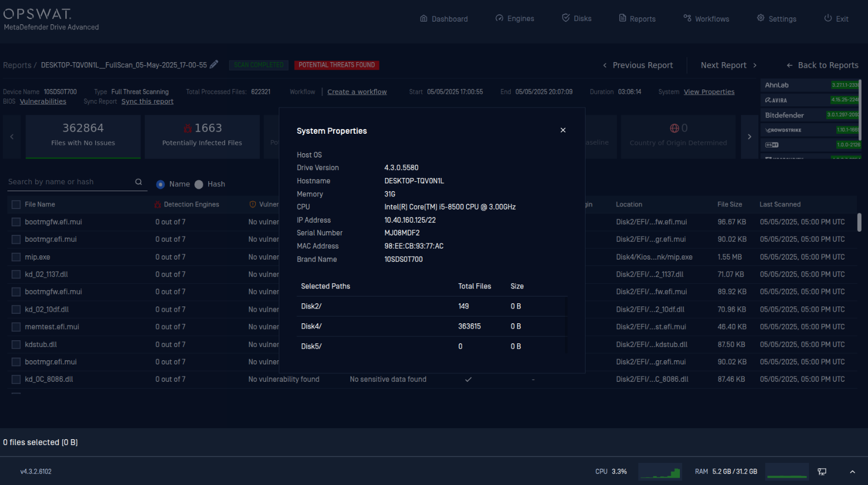
Task: Click the Vulnerabilities column shield icon
Action: (252, 204)
